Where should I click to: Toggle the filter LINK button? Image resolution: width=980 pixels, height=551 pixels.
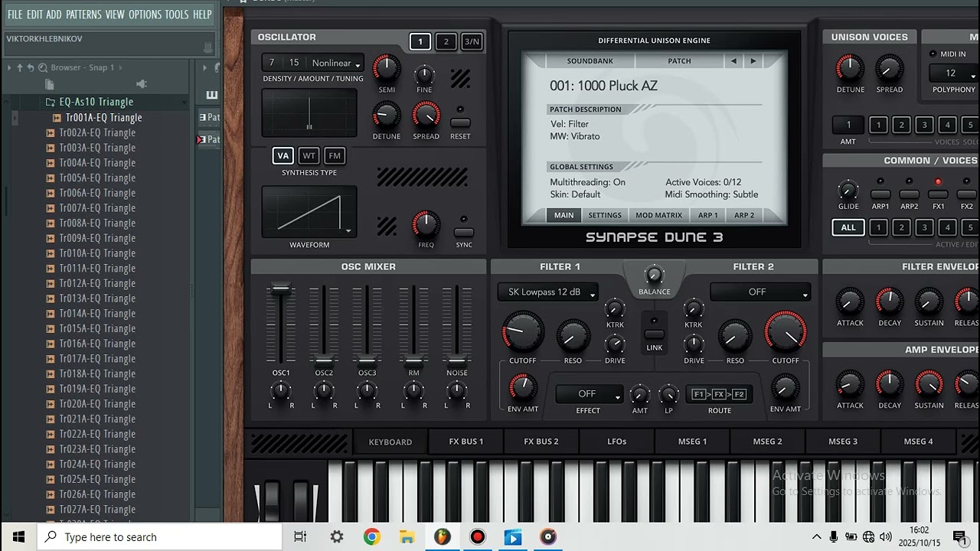pos(654,334)
